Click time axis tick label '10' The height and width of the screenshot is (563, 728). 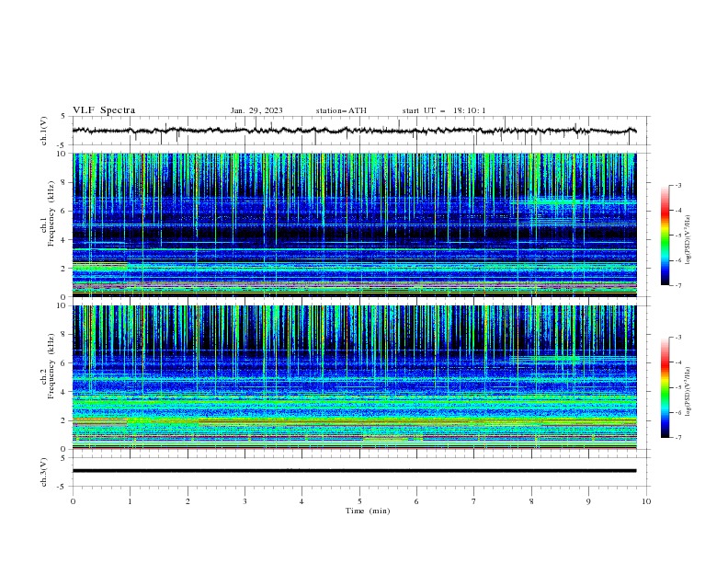tap(646, 501)
